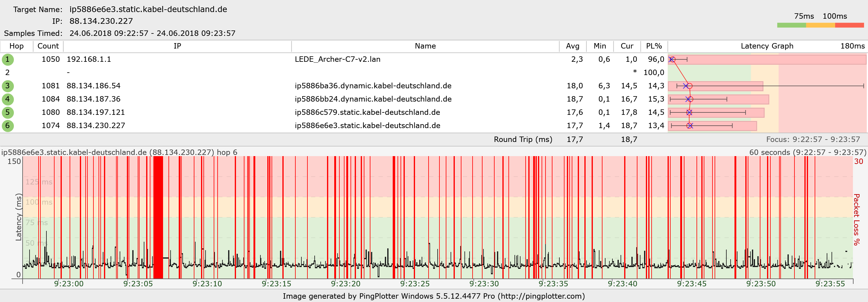The height and width of the screenshot is (302, 868).
Task: Click the 9:23:35 timeline marker
Action: pos(553,284)
